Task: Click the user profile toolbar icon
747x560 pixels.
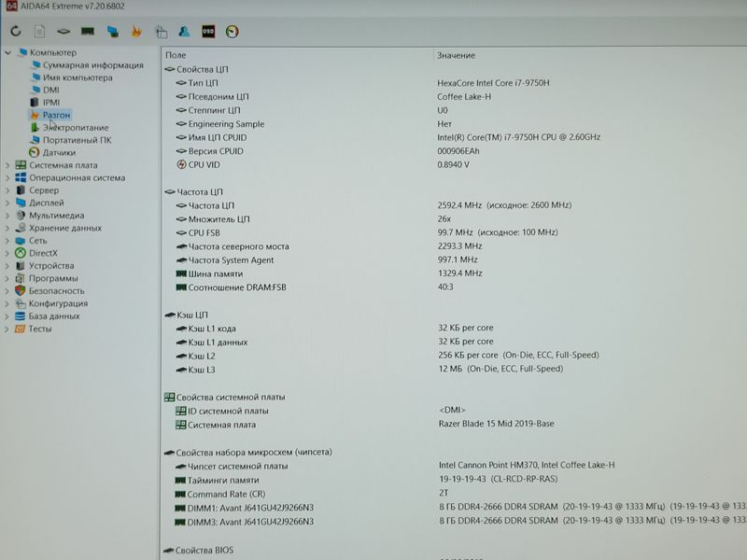Action: [x=184, y=32]
